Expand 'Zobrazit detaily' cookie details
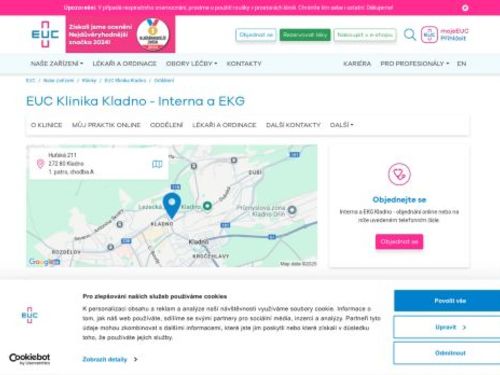500x375 pixels. pos(110,359)
